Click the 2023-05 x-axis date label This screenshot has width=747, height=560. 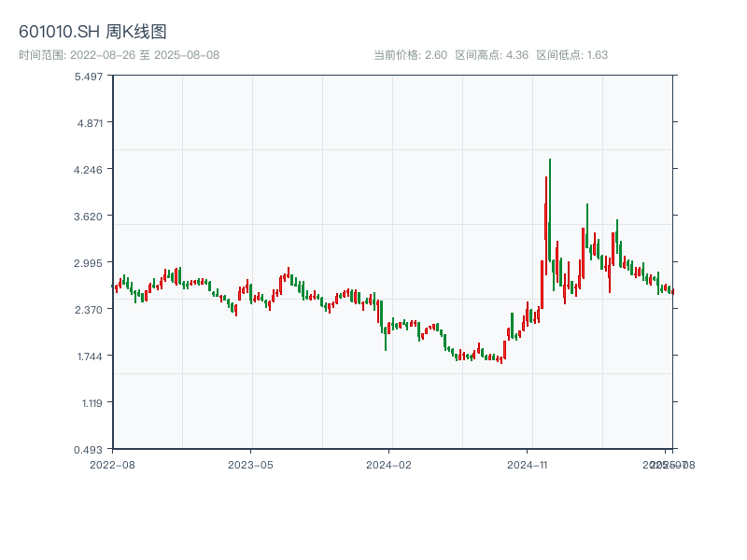(x=250, y=464)
